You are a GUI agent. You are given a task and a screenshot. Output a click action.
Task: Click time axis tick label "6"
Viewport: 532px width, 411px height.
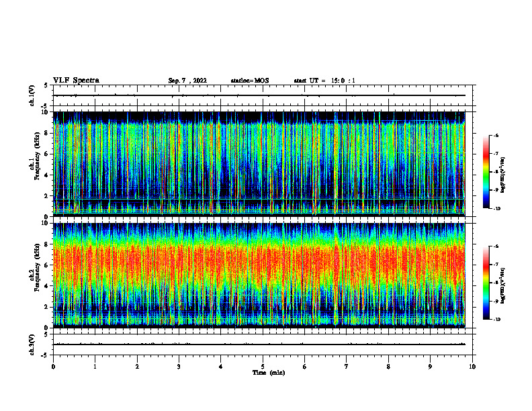pyautogui.click(x=305, y=367)
